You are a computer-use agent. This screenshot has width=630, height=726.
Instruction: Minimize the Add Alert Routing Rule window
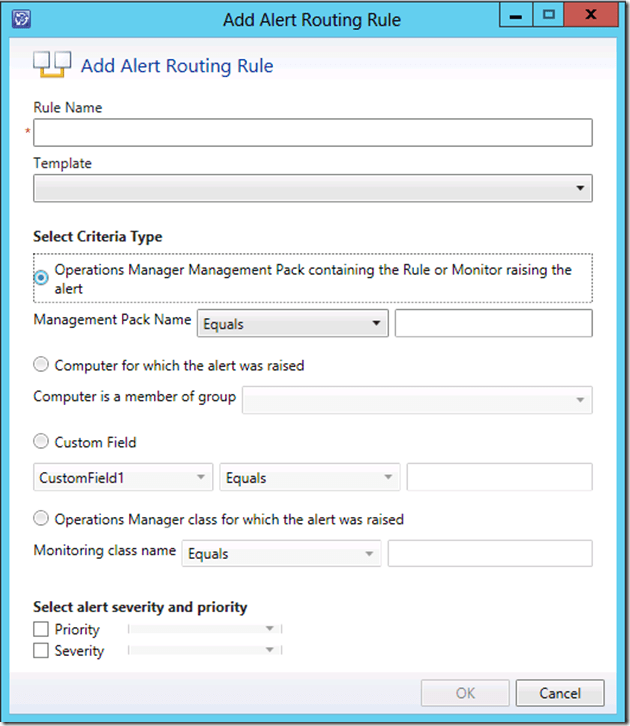[517, 16]
